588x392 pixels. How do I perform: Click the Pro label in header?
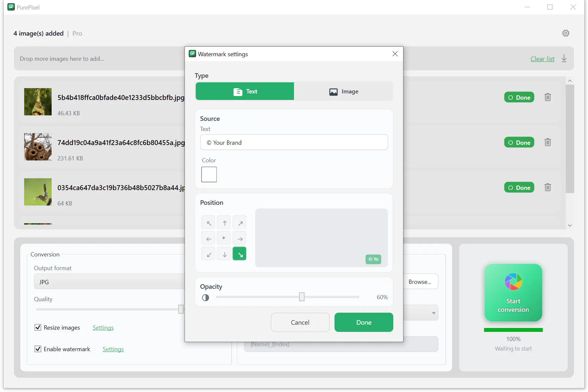[x=77, y=33]
